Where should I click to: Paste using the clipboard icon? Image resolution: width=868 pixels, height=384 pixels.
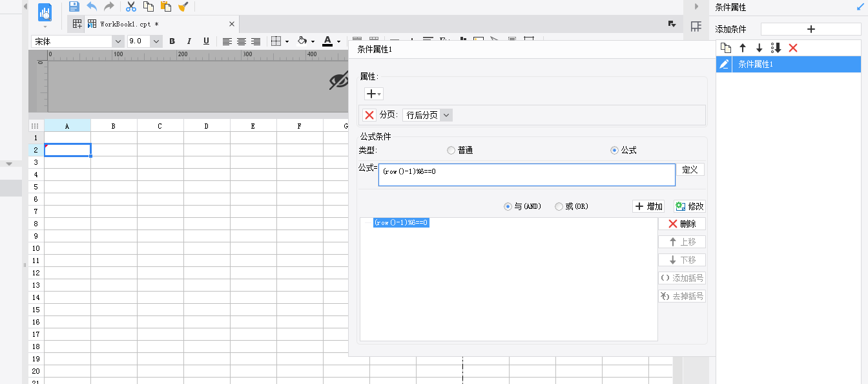pos(166,6)
